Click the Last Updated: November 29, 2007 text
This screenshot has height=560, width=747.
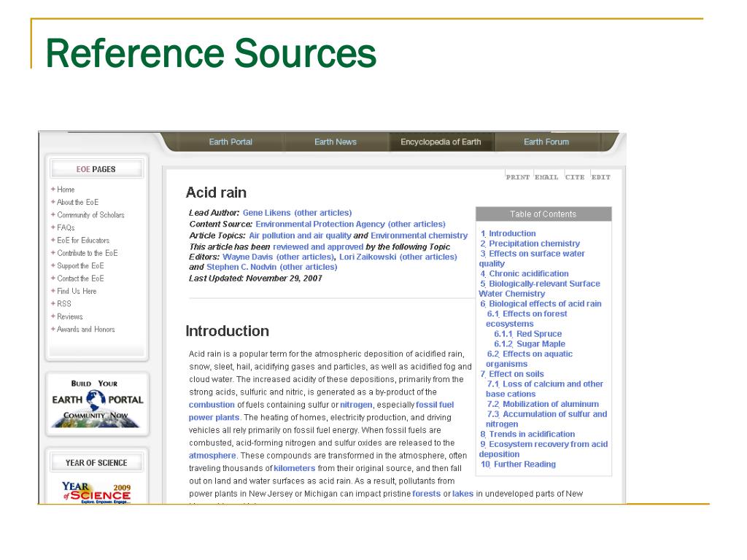pos(255,279)
